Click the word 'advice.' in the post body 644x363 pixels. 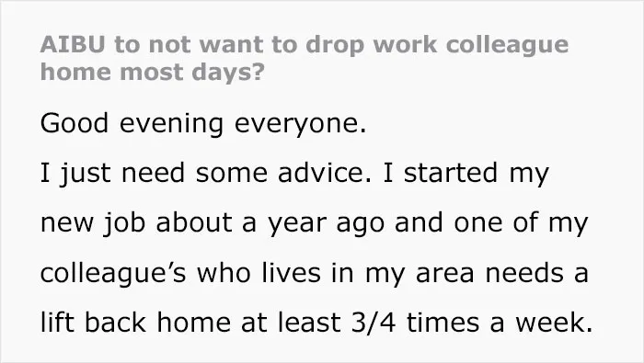(x=325, y=173)
